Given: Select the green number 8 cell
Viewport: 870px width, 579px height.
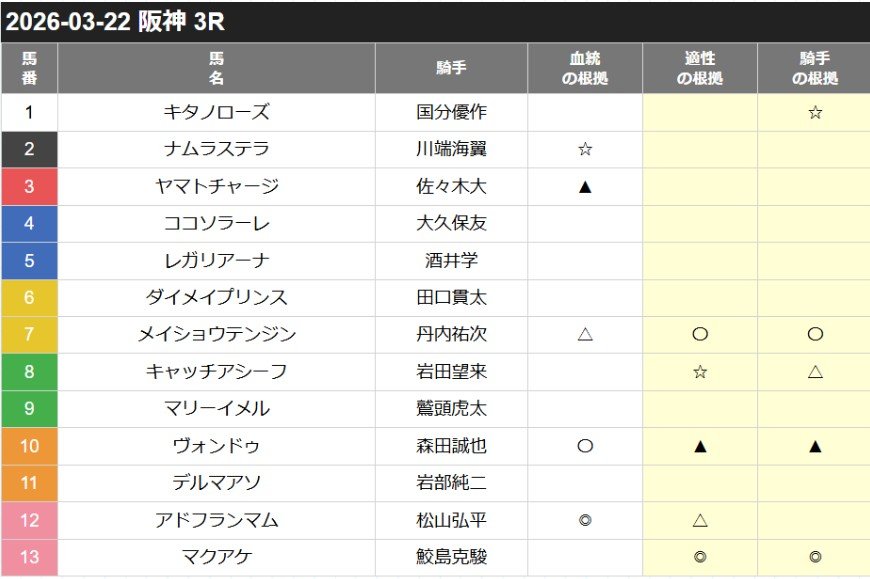Looking at the screenshot, I should click(29, 372).
